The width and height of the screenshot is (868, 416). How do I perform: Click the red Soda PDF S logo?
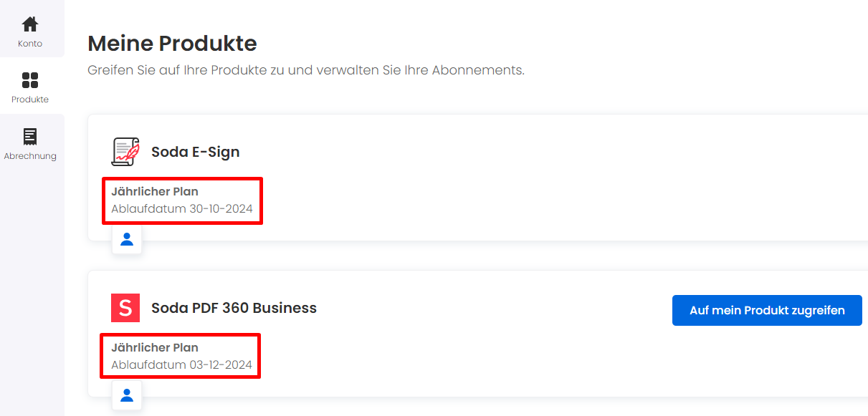coord(125,308)
